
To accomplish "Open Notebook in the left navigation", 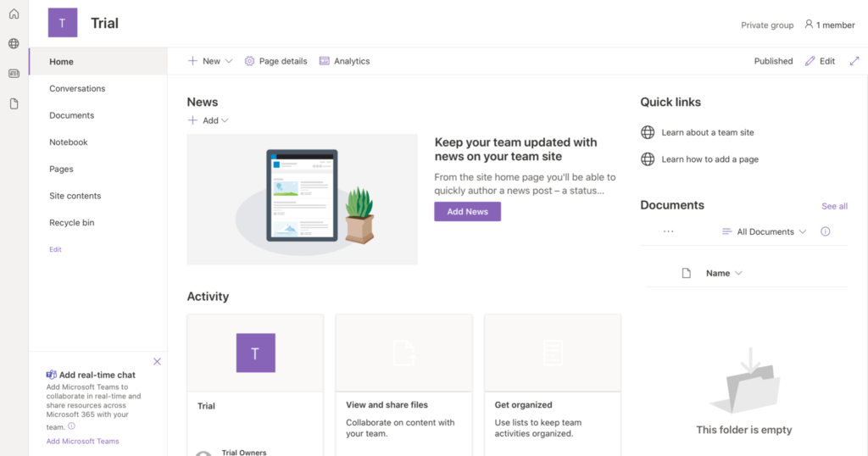I will pyautogui.click(x=68, y=142).
